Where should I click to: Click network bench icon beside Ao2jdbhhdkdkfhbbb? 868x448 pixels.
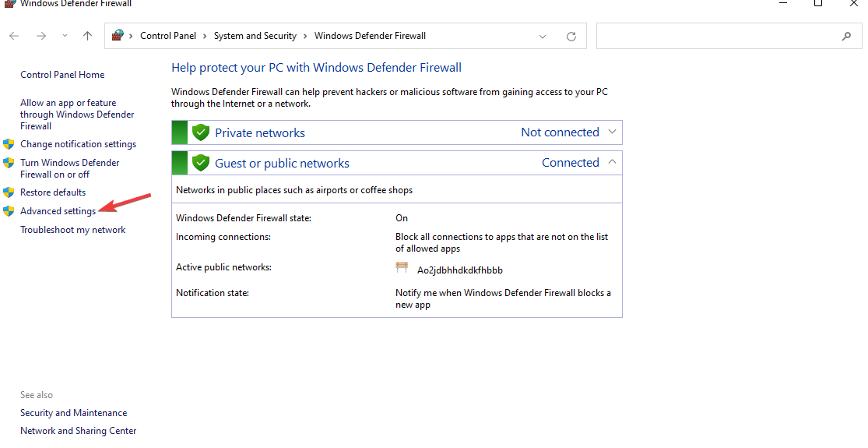click(402, 269)
